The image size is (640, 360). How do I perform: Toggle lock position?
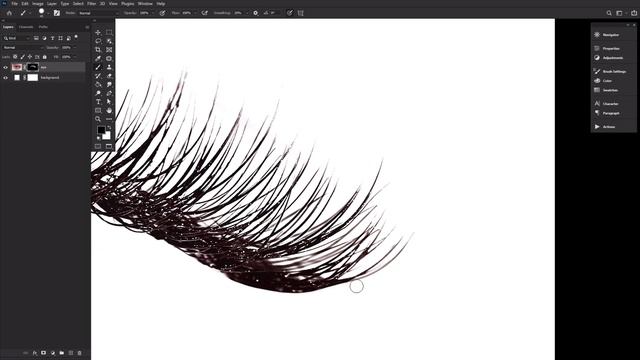[x=30, y=57]
